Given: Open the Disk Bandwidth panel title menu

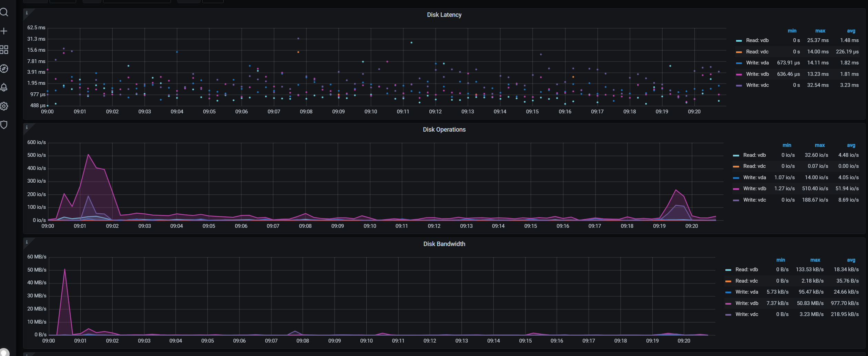Looking at the screenshot, I should [444, 244].
